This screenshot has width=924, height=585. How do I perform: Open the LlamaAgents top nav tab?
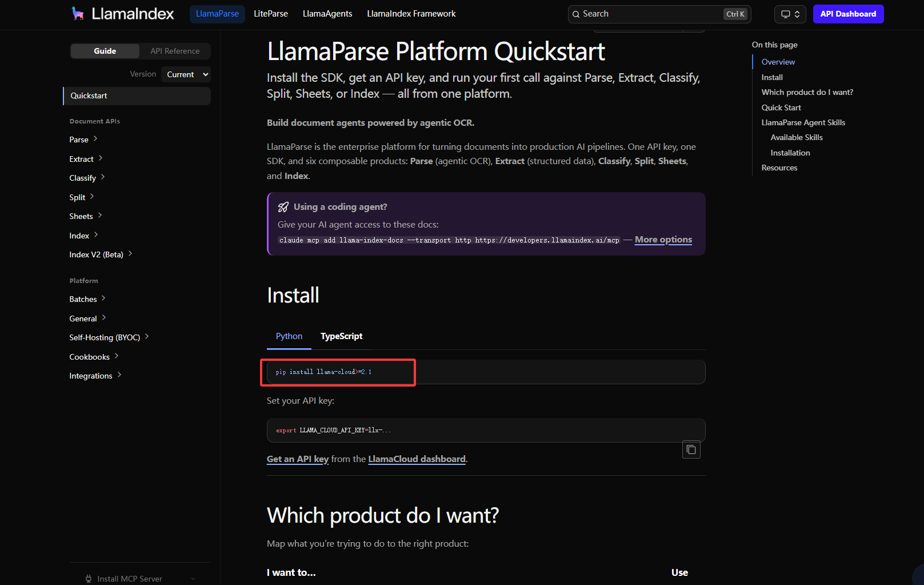click(x=327, y=14)
